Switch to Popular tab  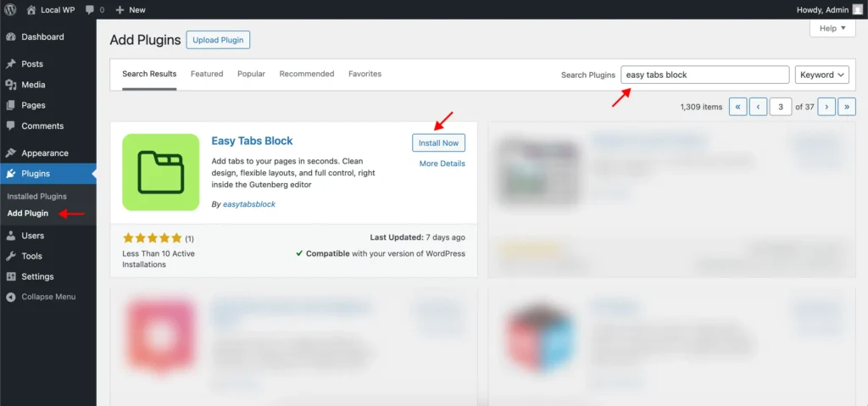point(251,74)
